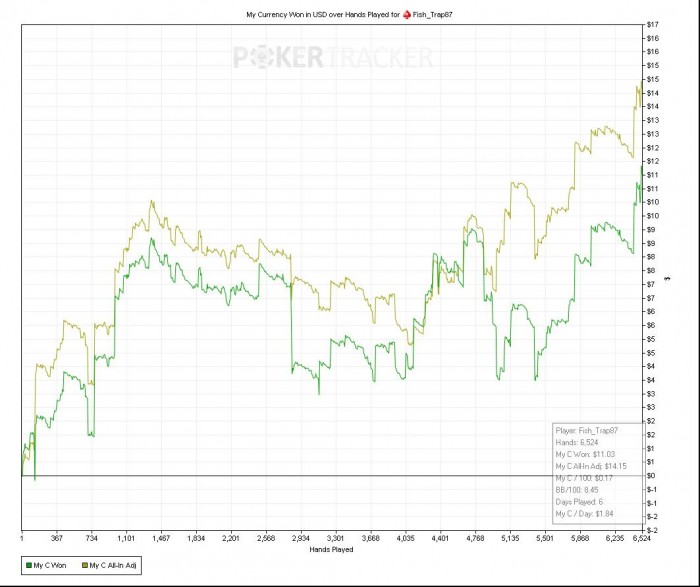
Task: Click "Days Played: 6" in the stats box
Action: click(579, 502)
